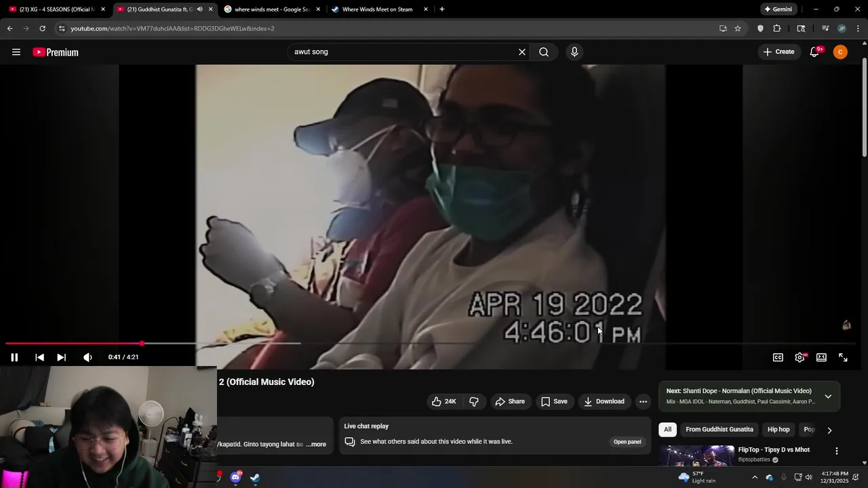Open Steam in the taskbar
Viewport: 868px width, 488px height.
point(255,477)
